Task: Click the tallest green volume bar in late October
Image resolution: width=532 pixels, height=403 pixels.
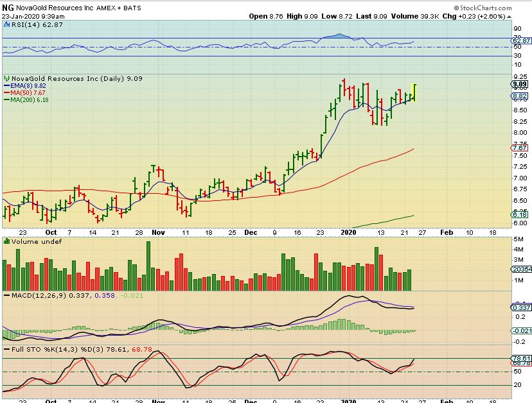Action: [x=148, y=266]
